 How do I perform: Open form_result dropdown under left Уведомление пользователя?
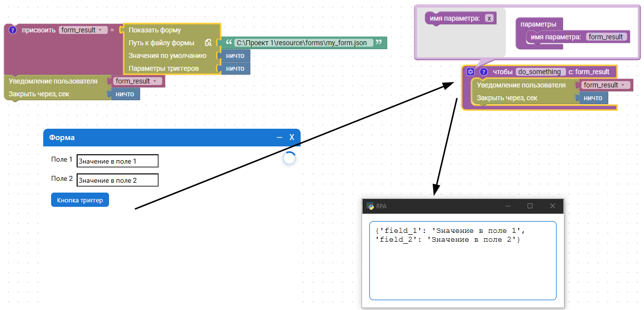click(x=136, y=81)
